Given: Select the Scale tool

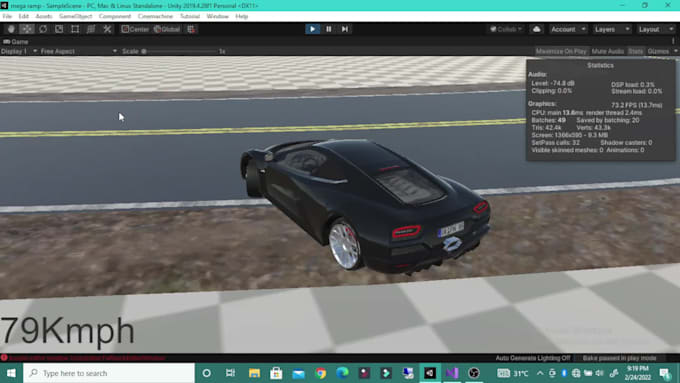Looking at the screenshot, I should point(59,29).
